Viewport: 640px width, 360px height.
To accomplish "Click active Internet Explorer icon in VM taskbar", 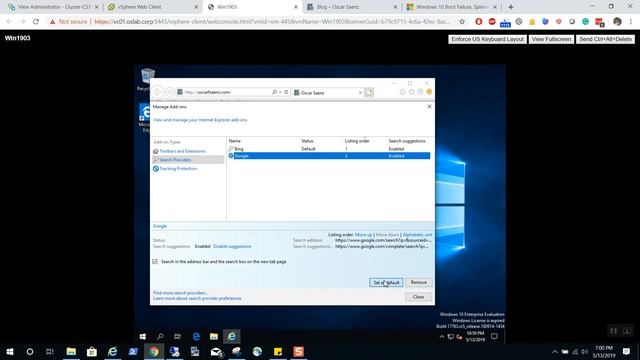I will click(231, 336).
